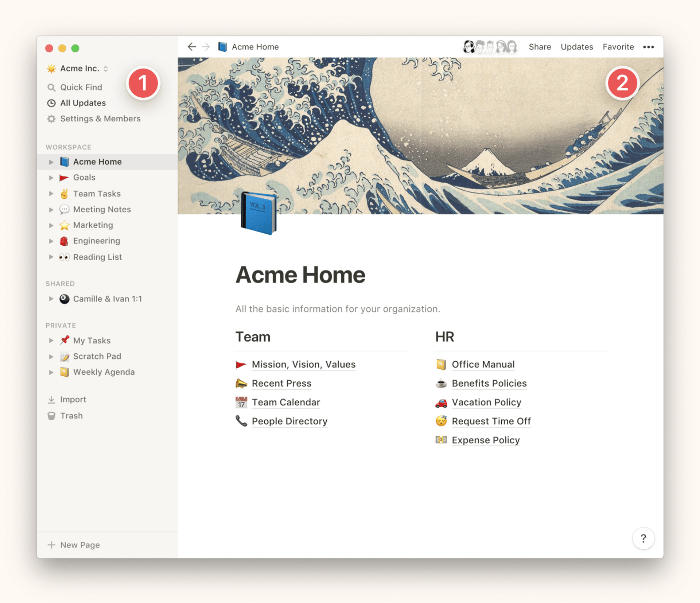Open the Vacation Policy link

[x=486, y=402]
